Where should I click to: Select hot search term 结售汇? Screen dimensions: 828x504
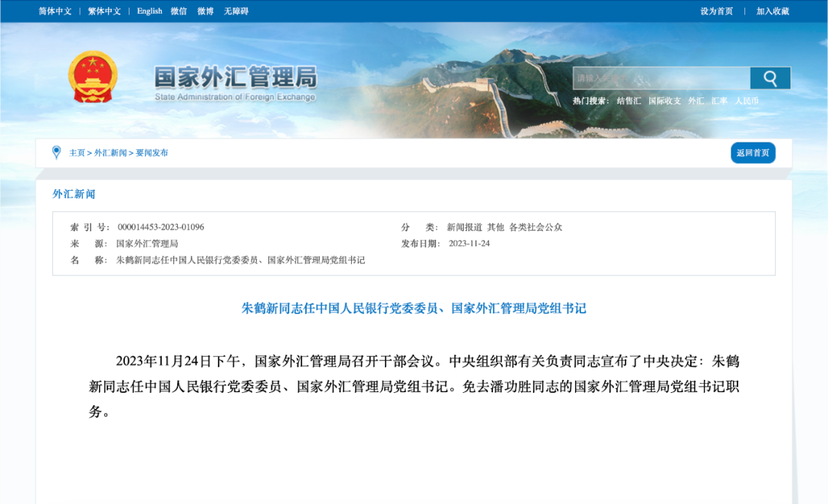(629, 100)
